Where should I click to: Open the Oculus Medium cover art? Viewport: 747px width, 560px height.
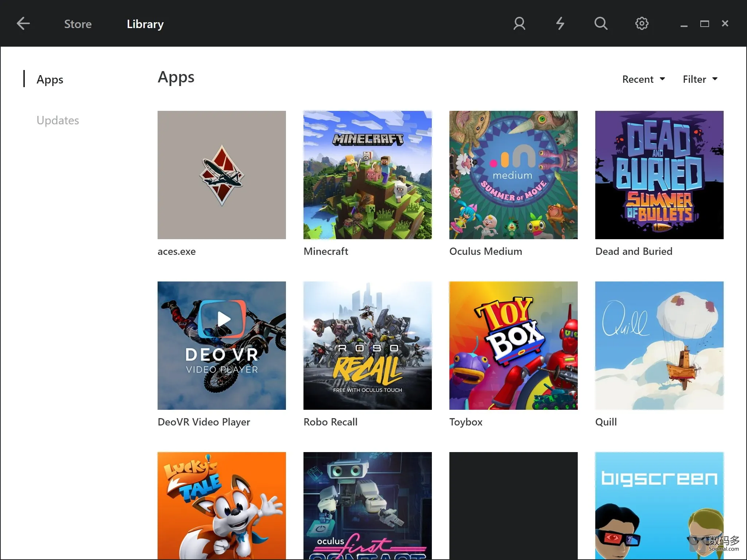(514, 175)
